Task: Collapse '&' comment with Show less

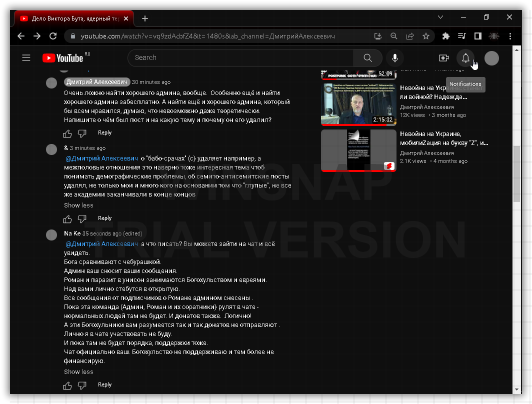Action: (78, 205)
